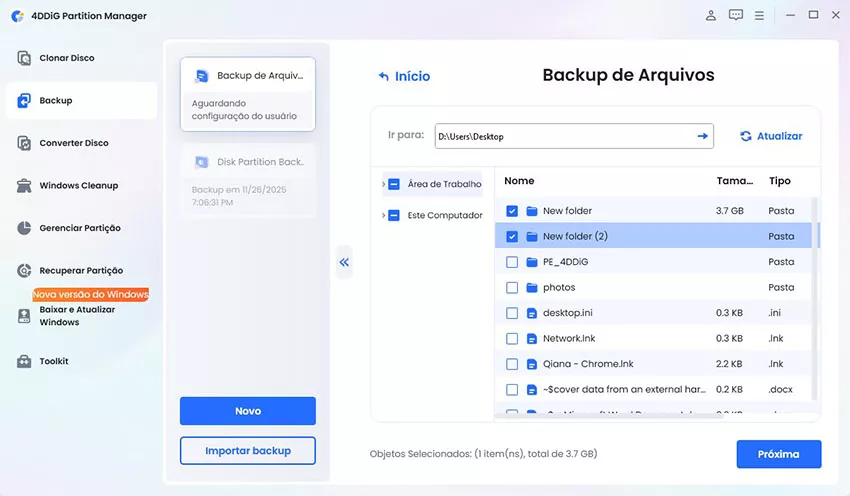Click the Toolkit briefcase icon
This screenshot has height=496, width=850.
(24, 361)
